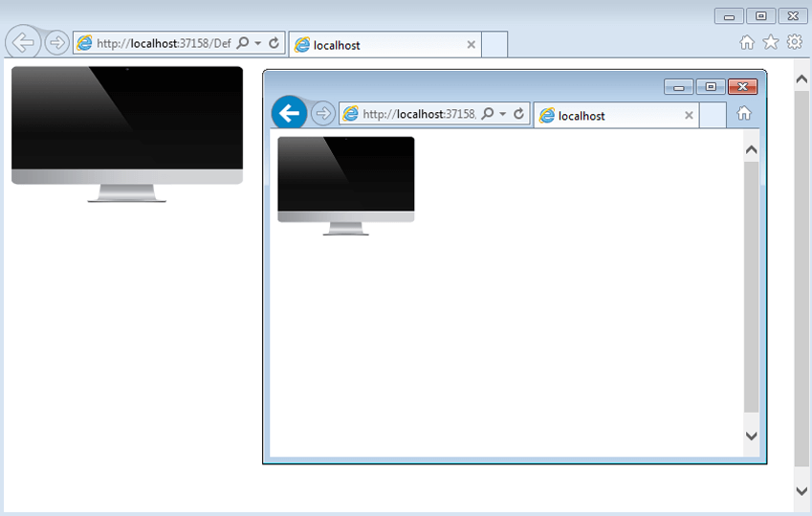The width and height of the screenshot is (812, 516).
Task: Open the Tools gear menu
Action: [x=794, y=42]
